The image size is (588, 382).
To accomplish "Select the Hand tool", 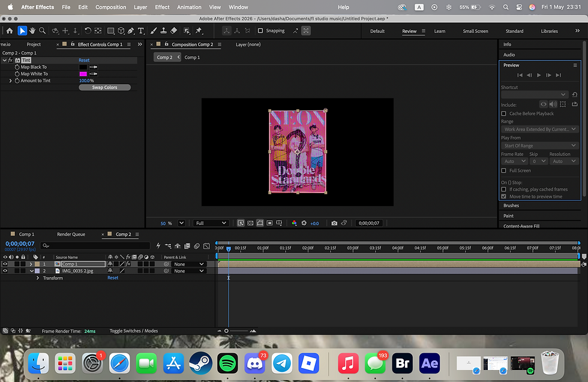I will 32,31.
